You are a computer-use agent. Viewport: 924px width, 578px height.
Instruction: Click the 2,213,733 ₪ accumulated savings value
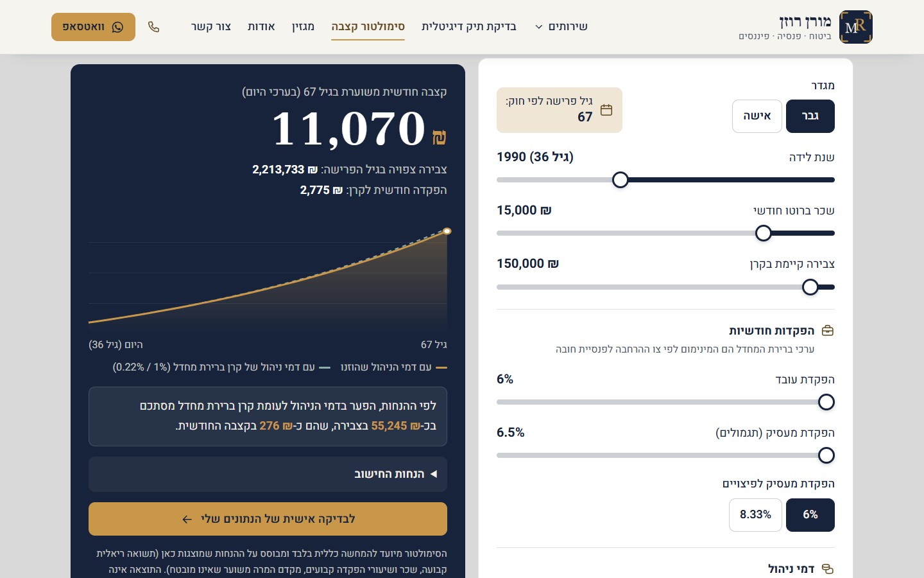click(285, 170)
